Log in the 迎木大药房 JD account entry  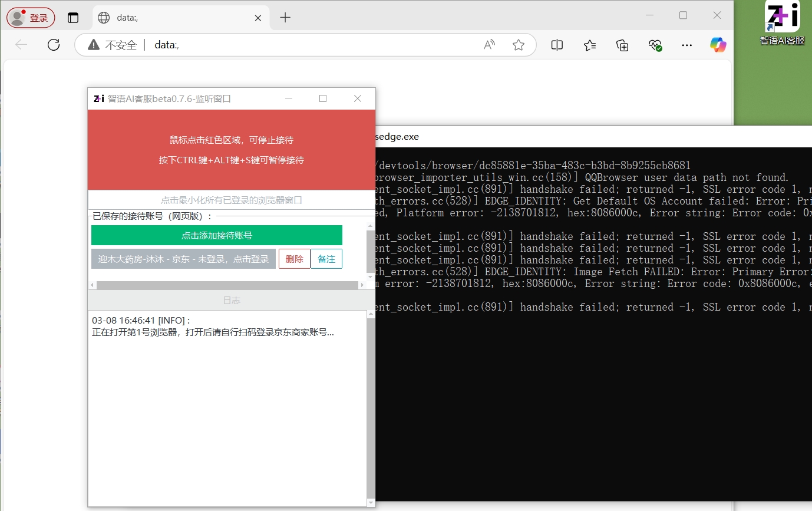[183, 259]
